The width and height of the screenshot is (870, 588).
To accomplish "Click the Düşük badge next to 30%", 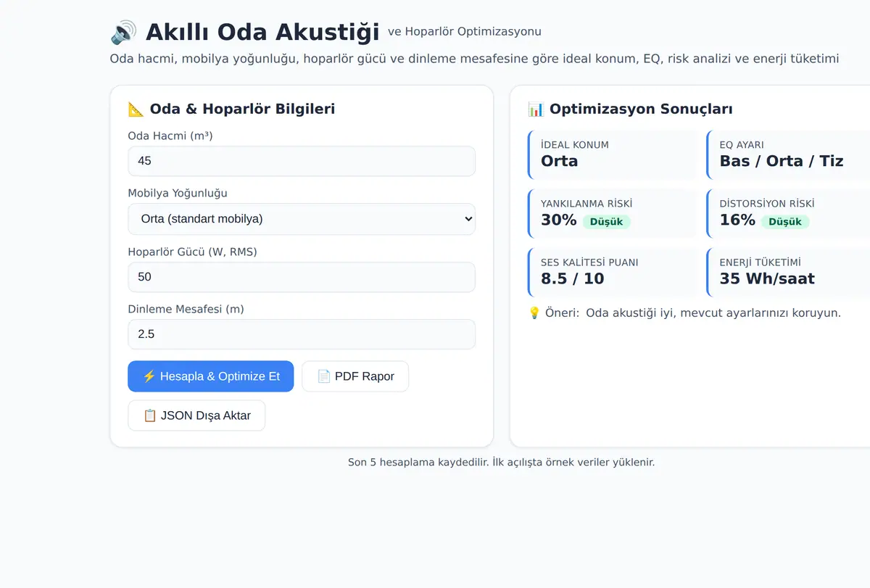I will point(606,222).
